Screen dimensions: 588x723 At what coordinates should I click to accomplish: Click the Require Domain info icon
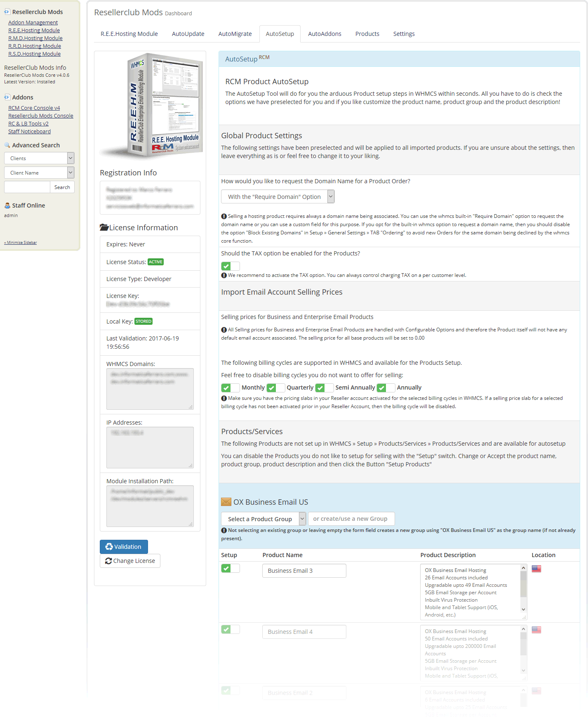(x=224, y=216)
